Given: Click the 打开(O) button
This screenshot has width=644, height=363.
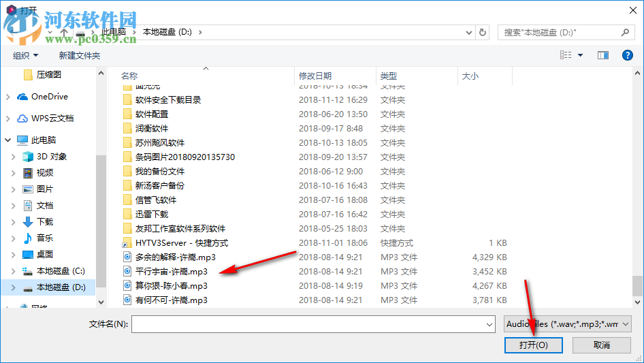Looking at the screenshot, I should point(534,345).
